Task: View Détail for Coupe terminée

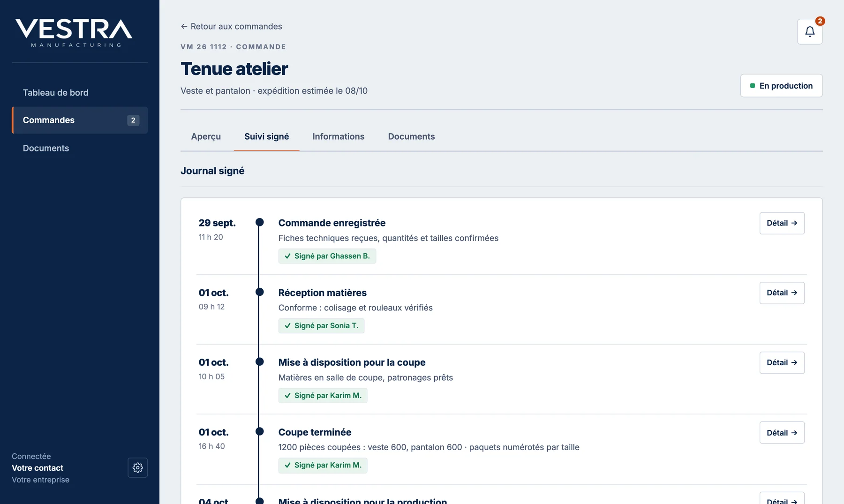Action: 782,432
